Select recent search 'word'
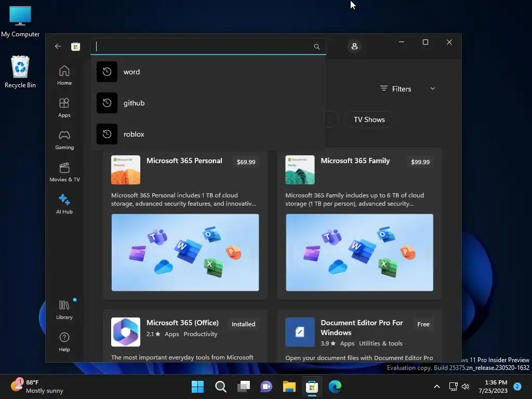Viewport: 532px width, 399px height. click(208, 72)
